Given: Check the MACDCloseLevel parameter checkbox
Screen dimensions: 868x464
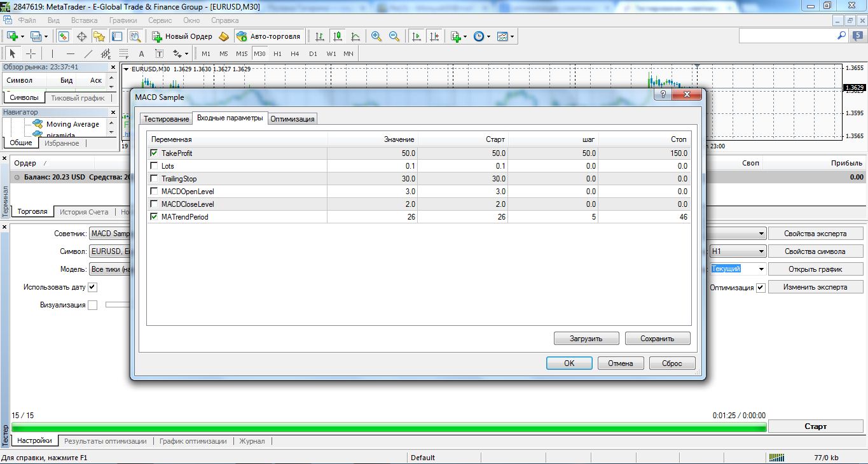Looking at the screenshot, I should click(x=153, y=204).
